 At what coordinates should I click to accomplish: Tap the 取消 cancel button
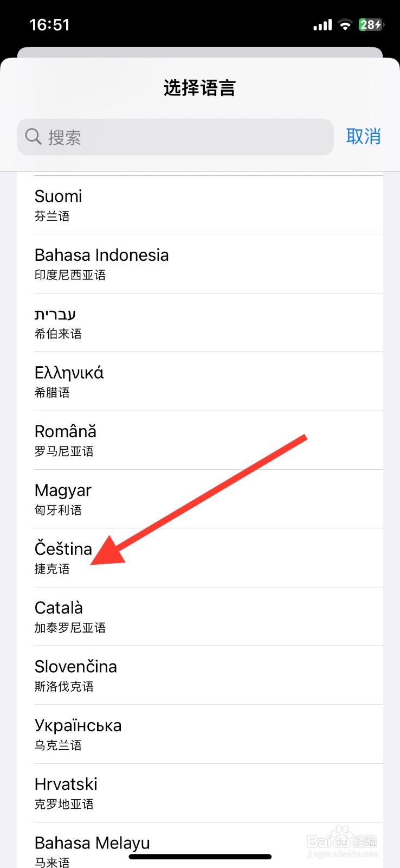[363, 137]
